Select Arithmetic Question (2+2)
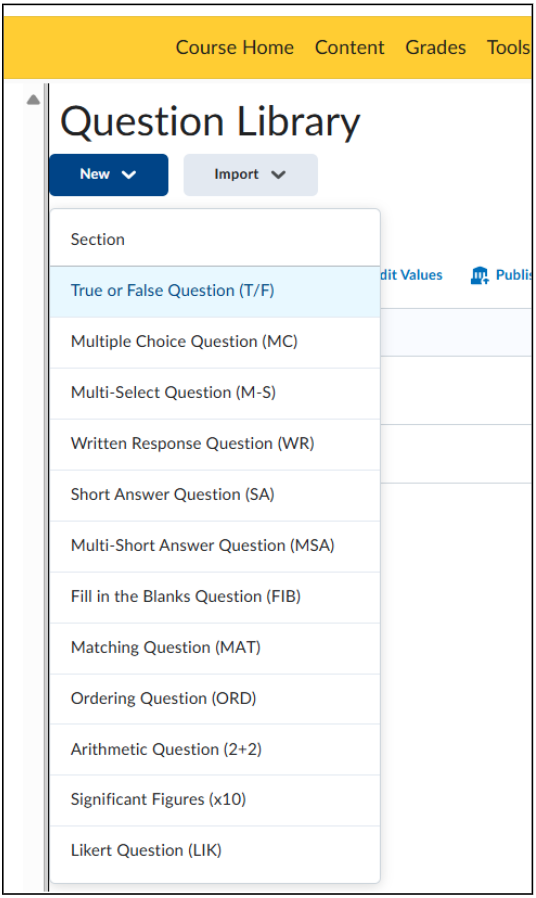The image size is (536, 898). (215, 749)
